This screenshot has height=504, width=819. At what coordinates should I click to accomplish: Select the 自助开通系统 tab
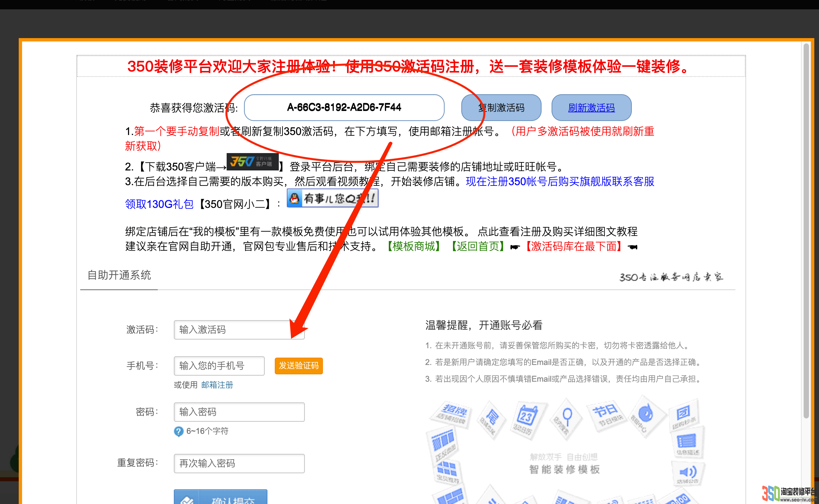click(x=119, y=275)
